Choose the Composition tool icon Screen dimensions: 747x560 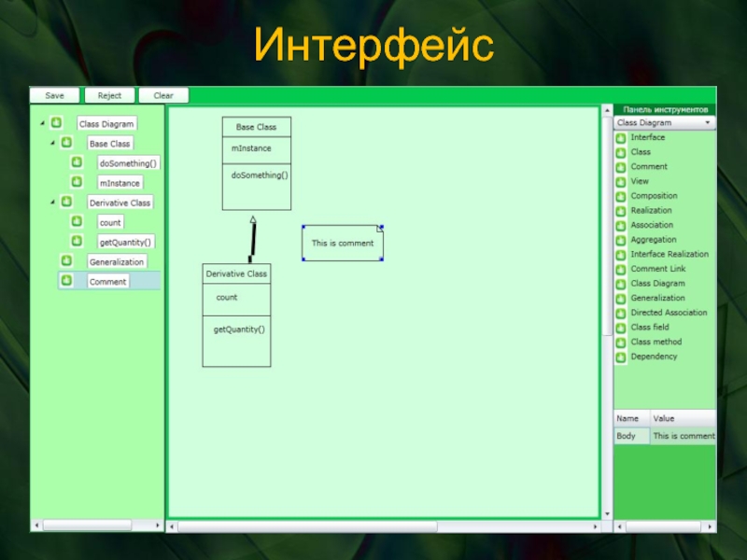[x=621, y=197]
